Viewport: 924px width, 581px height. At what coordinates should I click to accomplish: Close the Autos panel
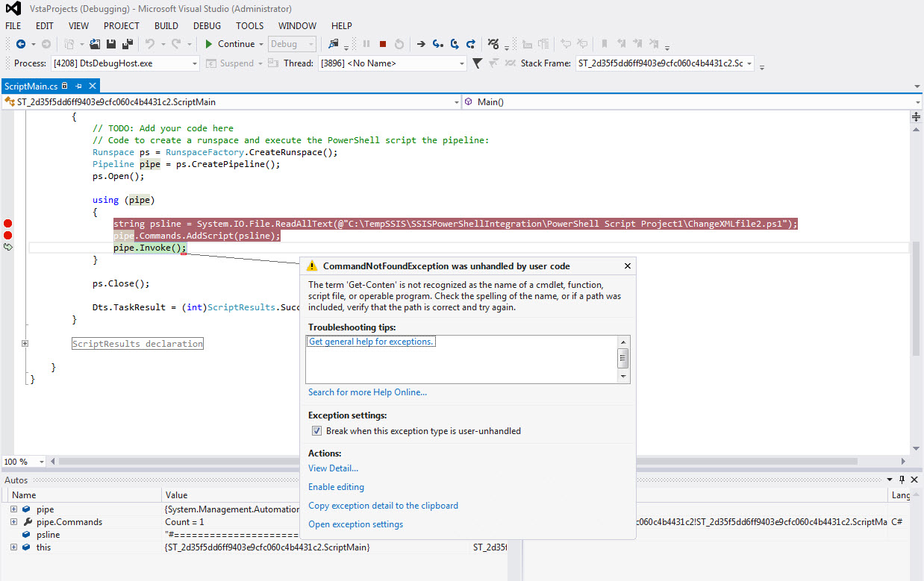point(915,480)
